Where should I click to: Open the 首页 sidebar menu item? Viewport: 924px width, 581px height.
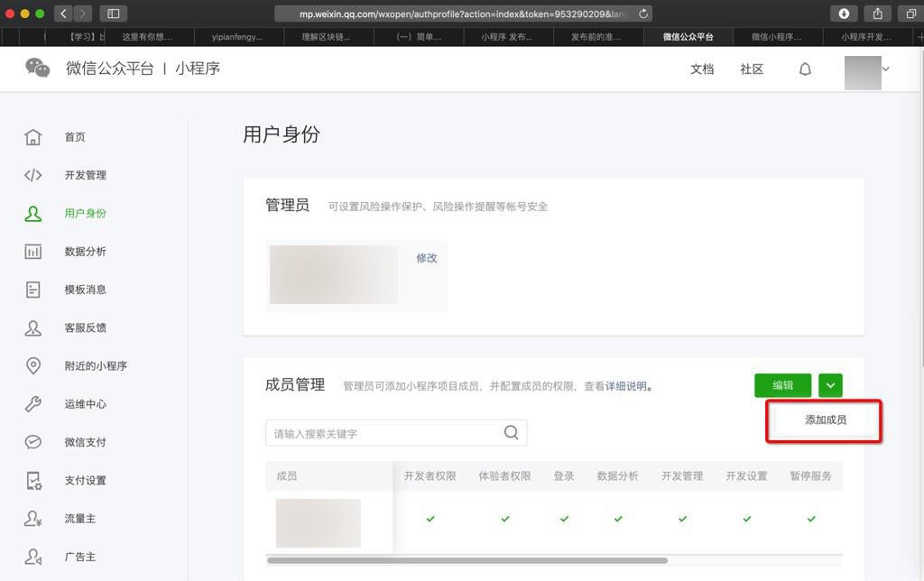click(75, 137)
